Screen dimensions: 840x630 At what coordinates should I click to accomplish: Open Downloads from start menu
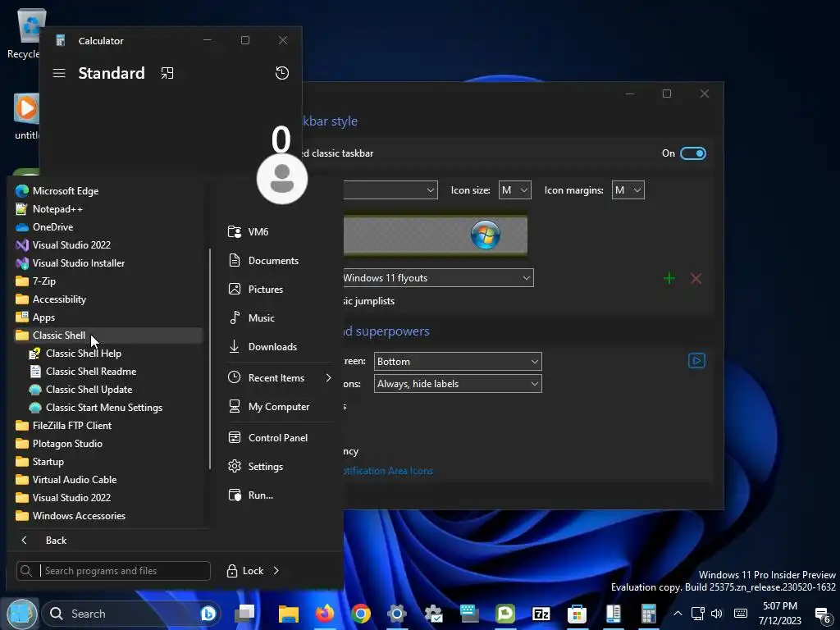pos(262,347)
